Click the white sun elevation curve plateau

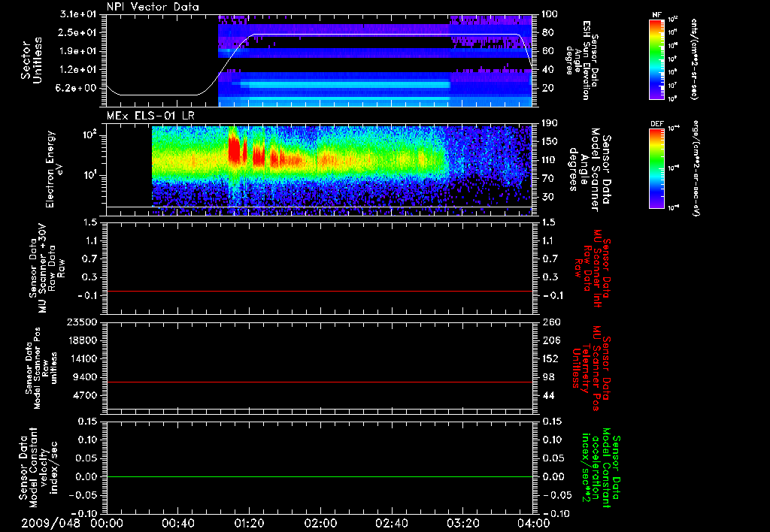(386, 35)
